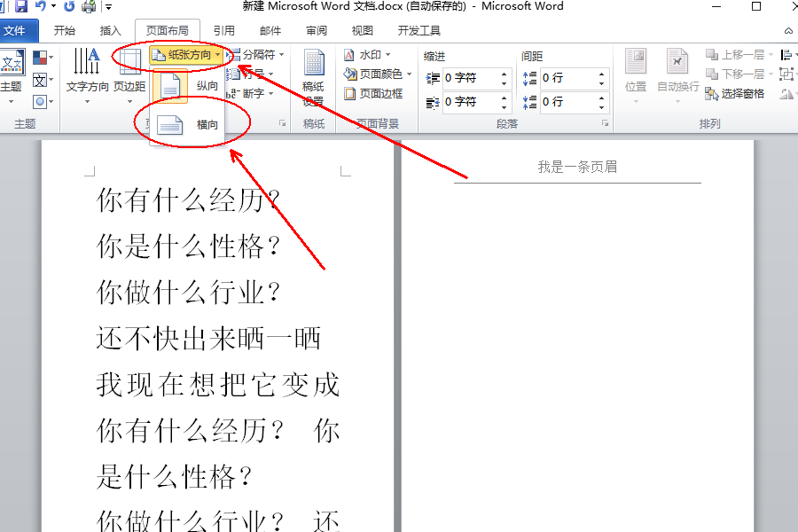This screenshot has height=532, width=798.
Task: Toggle the 纸张方向 orientation dropdown
Action: [x=187, y=54]
